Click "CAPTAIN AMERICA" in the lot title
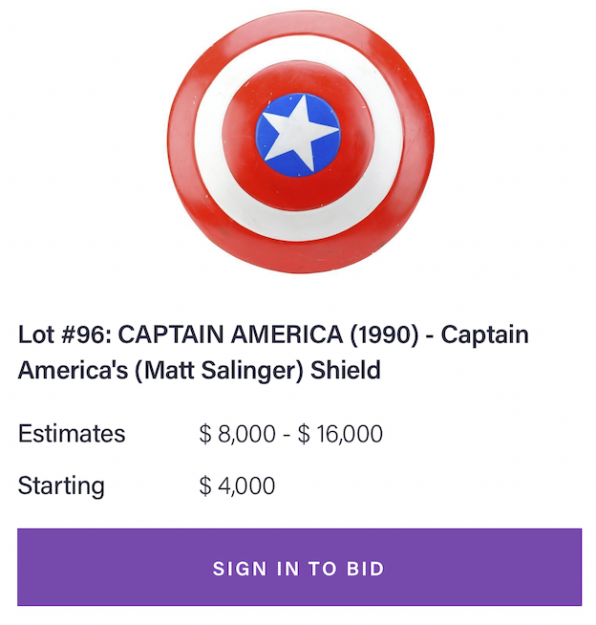The width and height of the screenshot is (596, 625). [x=231, y=334]
